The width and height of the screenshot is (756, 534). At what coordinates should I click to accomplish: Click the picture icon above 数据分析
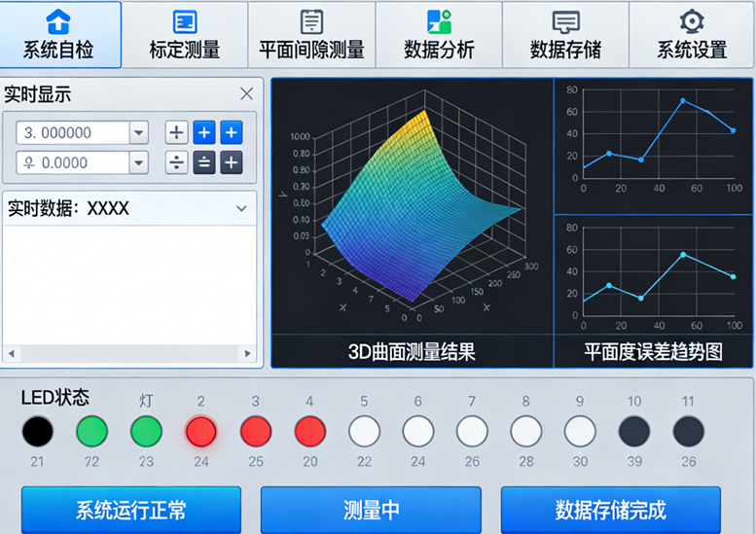click(x=439, y=21)
